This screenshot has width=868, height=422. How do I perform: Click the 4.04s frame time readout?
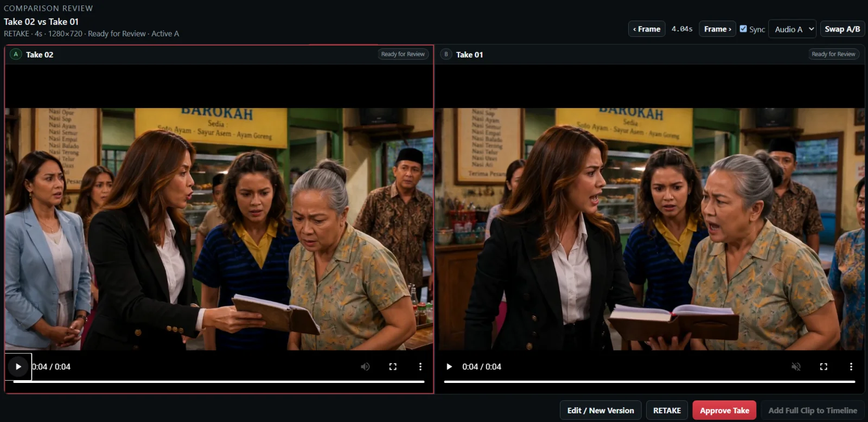[682, 29]
